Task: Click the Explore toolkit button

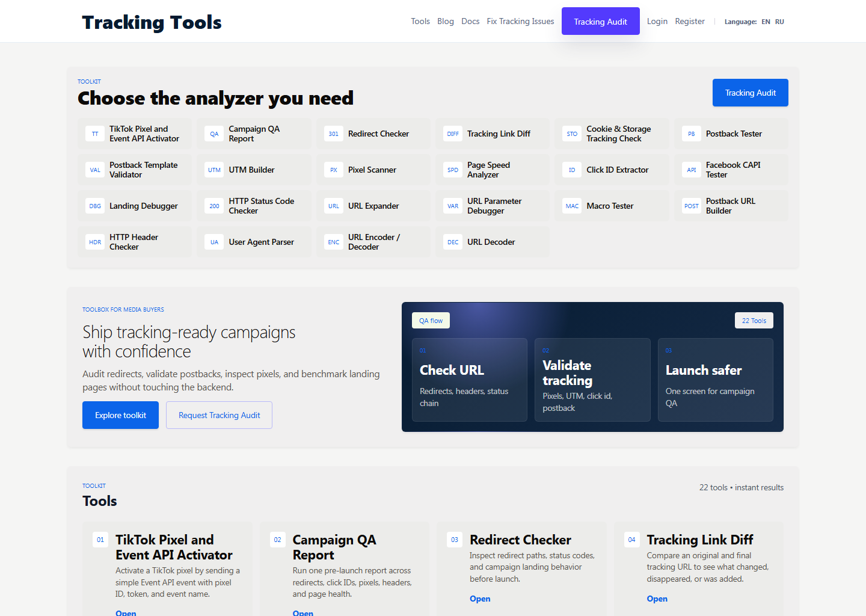Action: coord(120,415)
